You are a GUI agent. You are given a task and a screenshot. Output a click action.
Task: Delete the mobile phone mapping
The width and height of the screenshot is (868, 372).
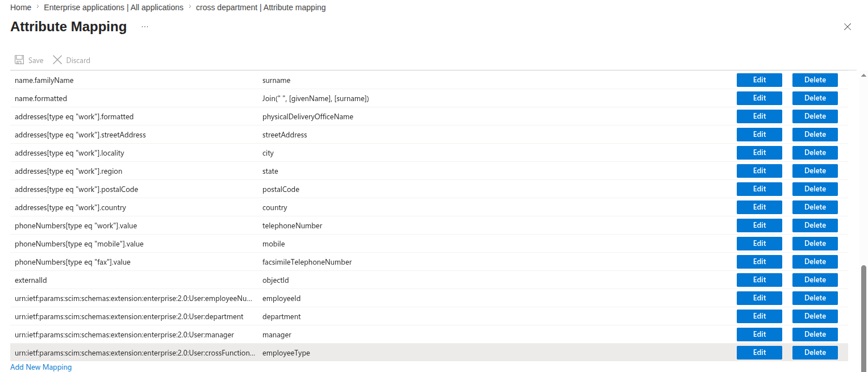(x=815, y=244)
